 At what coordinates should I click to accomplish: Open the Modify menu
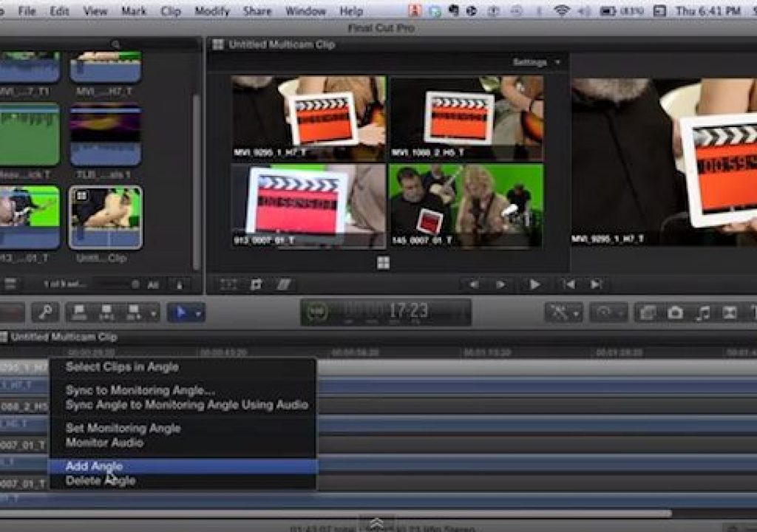pyautogui.click(x=212, y=10)
